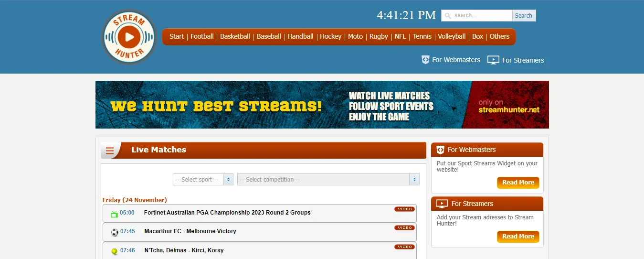Screen dimensions: 644x259
Task: Click the VIDEO badge on Macarthur FC match
Action: (404, 228)
